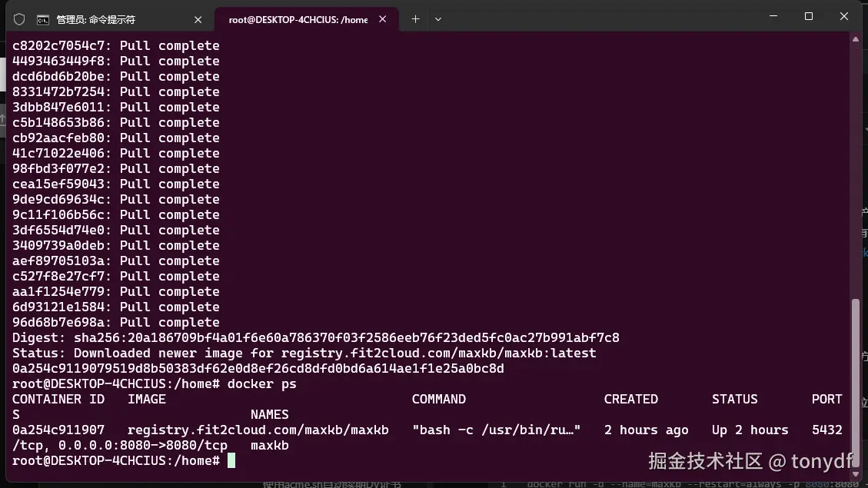The height and width of the screenshot is (488, 868).
Task: Click the COMMAND column header
Action: pyautogui.click(x=439, y=400)
